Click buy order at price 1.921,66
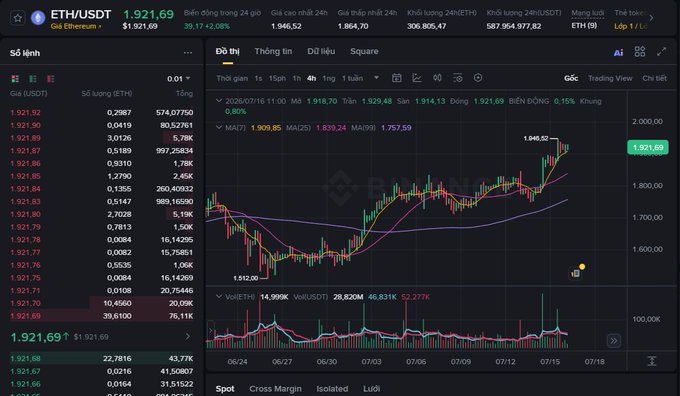 point(101,384)
